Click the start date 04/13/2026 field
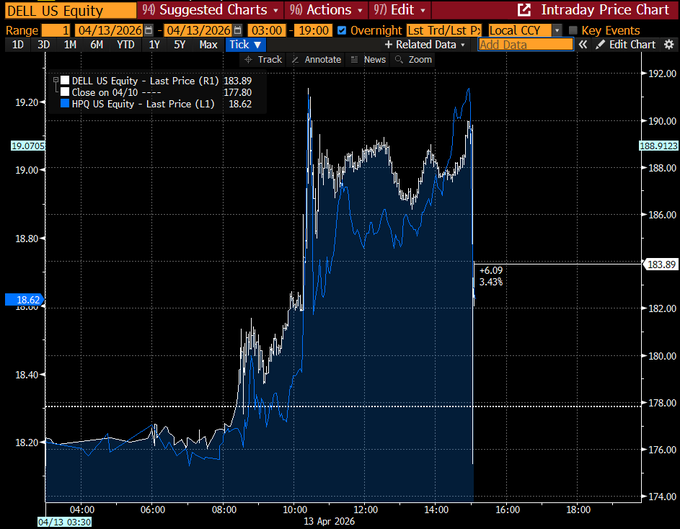The image size is (680, 529). [x=109, y=30]
